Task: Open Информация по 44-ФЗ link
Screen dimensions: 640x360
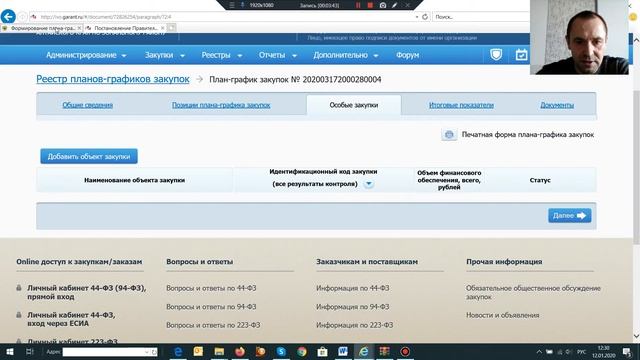Action: tap(353, 288)
